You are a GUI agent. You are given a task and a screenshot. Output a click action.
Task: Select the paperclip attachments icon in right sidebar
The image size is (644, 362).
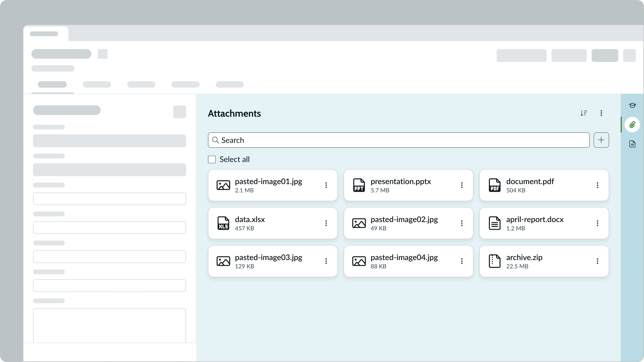tap(632, 124)
